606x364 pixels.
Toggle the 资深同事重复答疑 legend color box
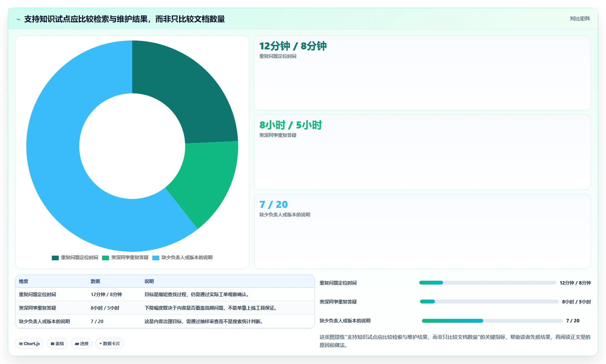click(105, 258)
